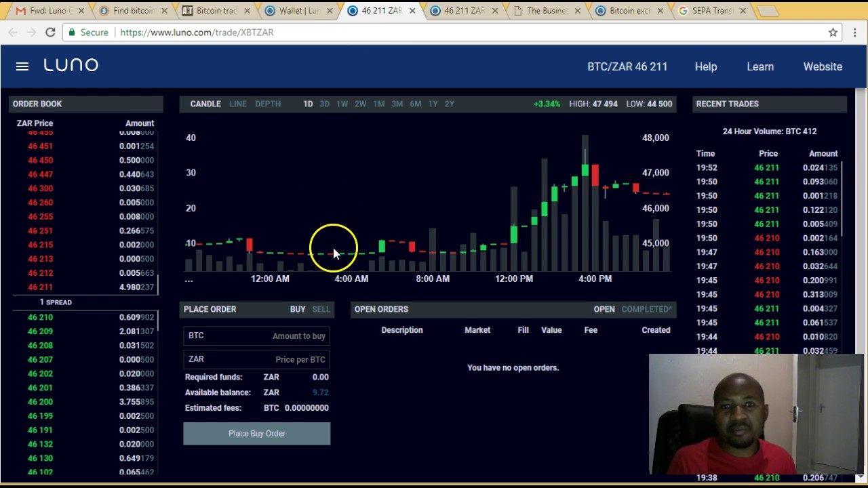Click the 1 SPREAD label
The height and width of the screenshot is (488, 868).
tap(56, 302)
